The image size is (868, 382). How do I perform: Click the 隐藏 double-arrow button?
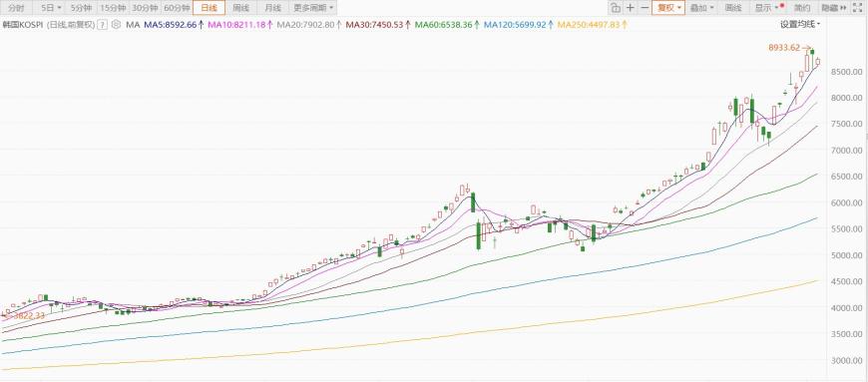(834, 8)
